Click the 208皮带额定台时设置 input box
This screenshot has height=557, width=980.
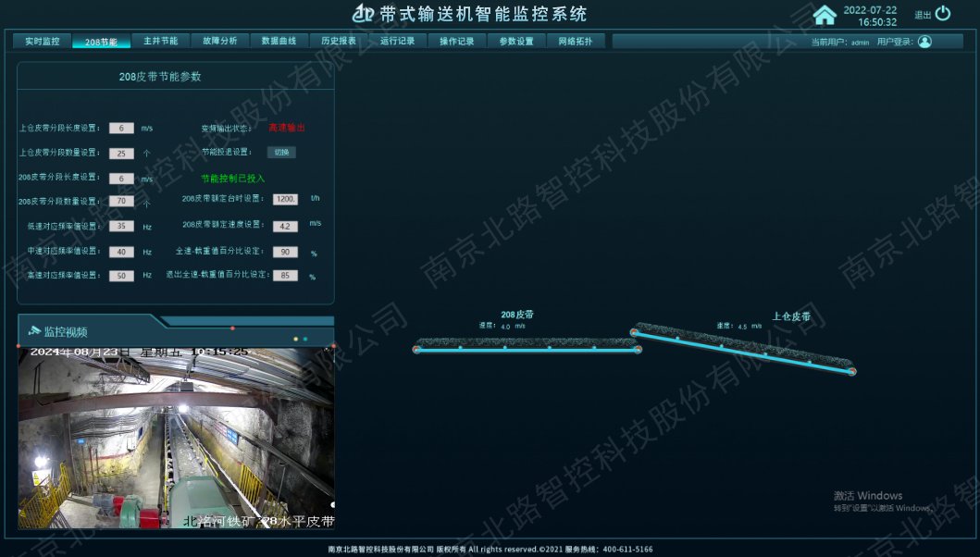point(286,199)
